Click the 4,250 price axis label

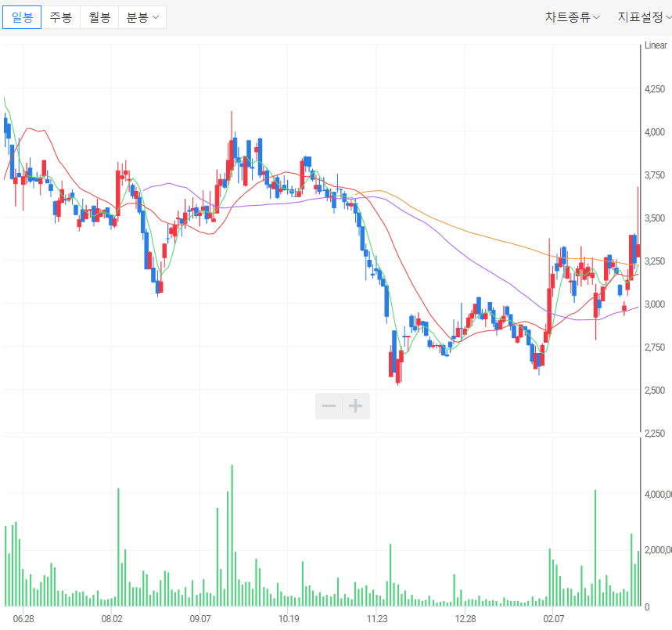[x=655, y=88]
